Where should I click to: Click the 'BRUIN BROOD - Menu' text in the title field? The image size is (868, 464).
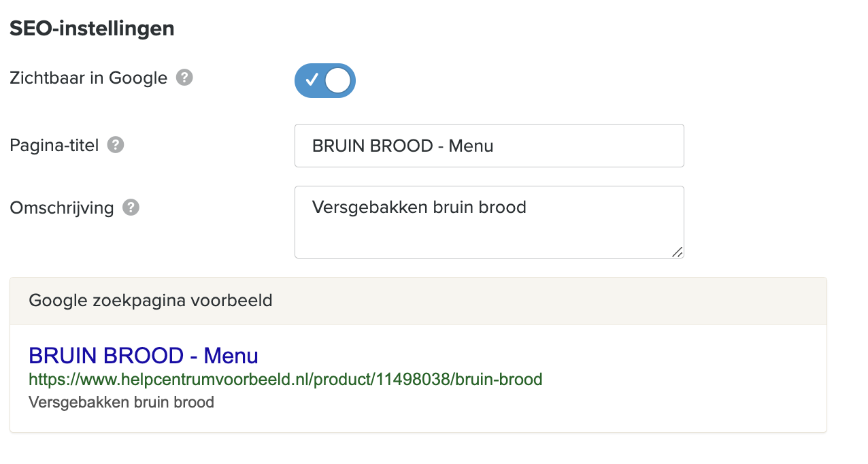tap(402, 146)
